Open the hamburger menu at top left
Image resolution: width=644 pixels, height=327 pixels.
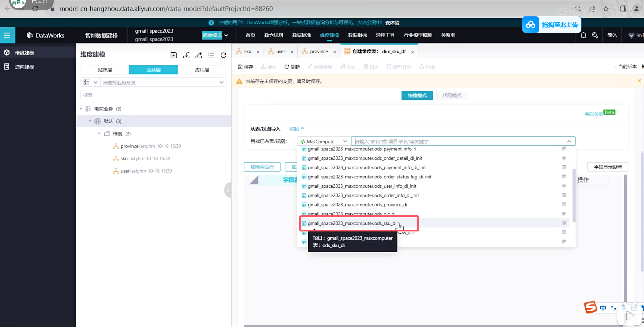click(7, 35)
